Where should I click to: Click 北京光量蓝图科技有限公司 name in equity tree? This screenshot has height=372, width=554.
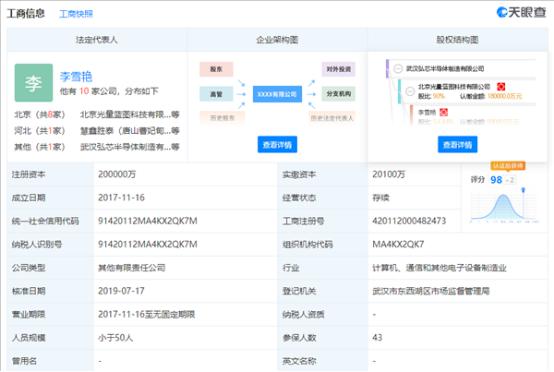[x=454, y=87]
